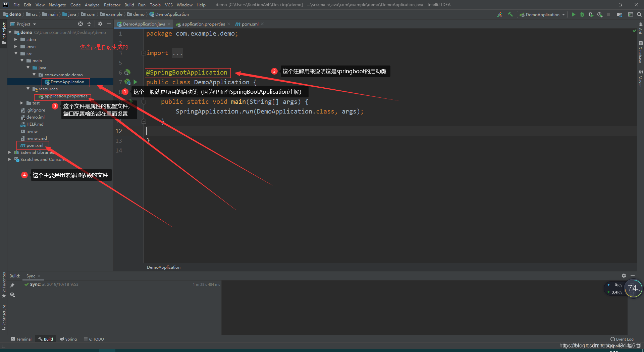Expand the test folder
The width and height of the screenshot is (644, 352).
click(x=22, y=103)
